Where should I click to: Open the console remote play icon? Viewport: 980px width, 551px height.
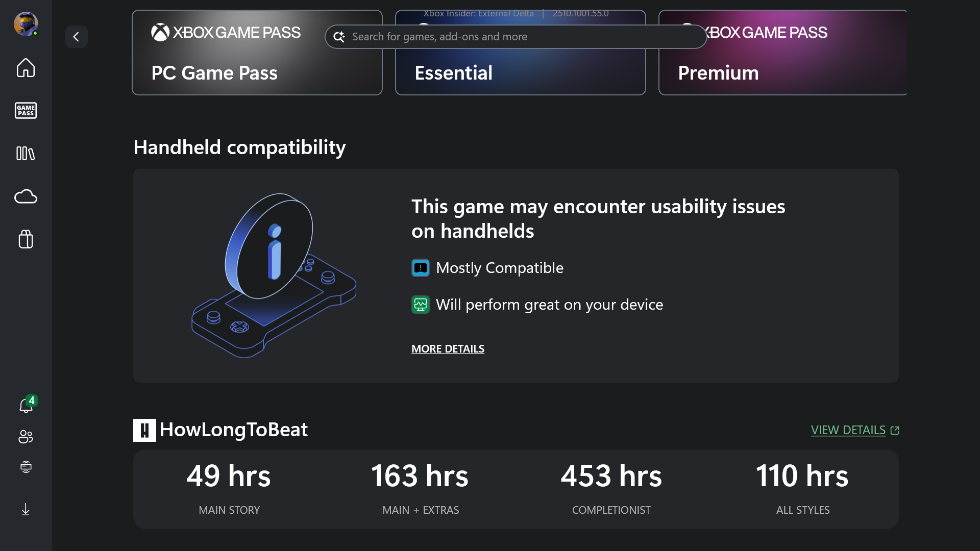coord(25,466)
